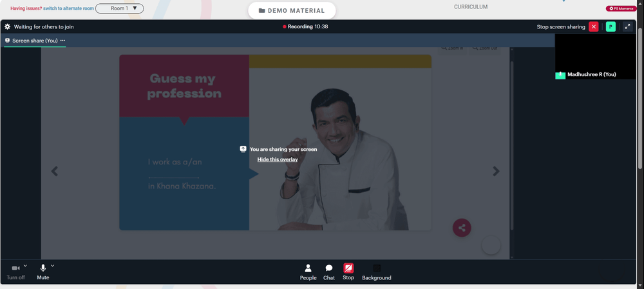Click the Recording 10:38 indicator
The height and width of the screenshot is (289, 644).
[x=305, y=26]
